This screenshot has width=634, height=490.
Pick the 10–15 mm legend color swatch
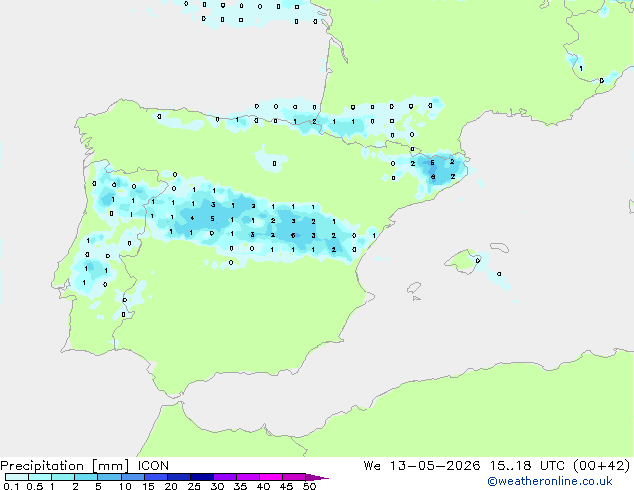click(133, 477)
